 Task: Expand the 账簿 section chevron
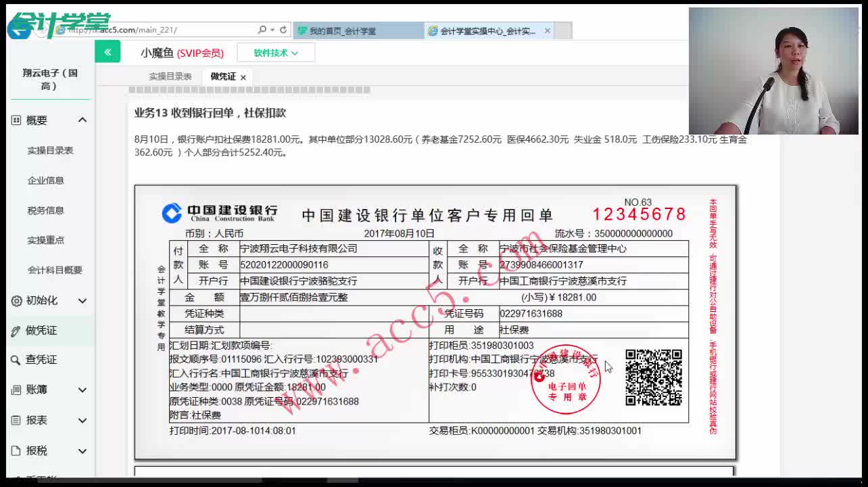(82, 390)
